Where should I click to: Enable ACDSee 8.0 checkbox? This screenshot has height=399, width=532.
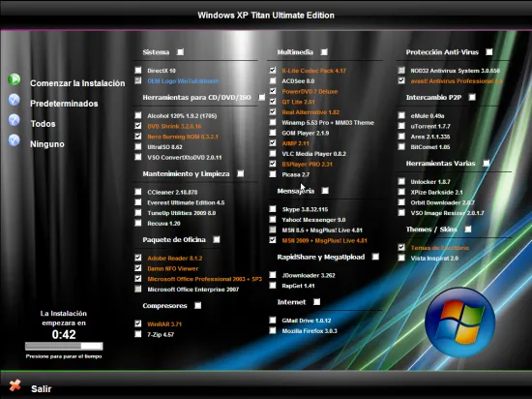(x=273, y=80)
